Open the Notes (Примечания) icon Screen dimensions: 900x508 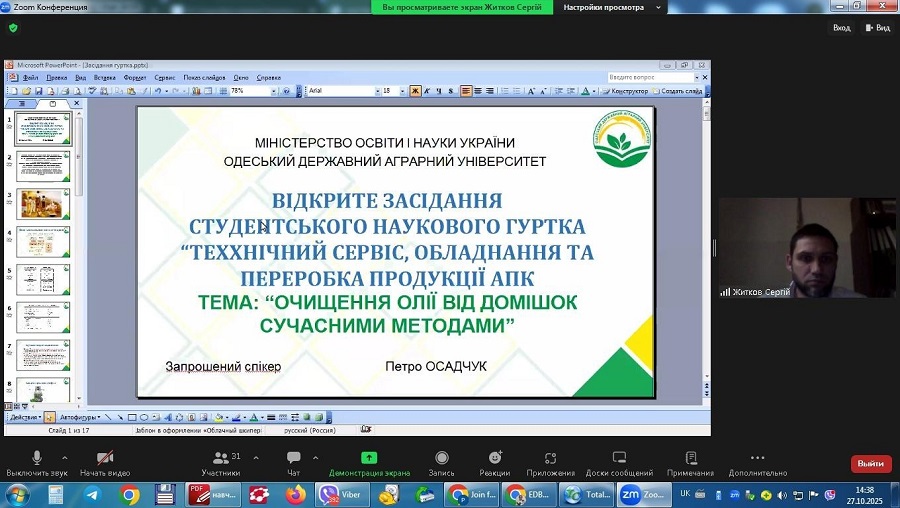pos(690,461)
